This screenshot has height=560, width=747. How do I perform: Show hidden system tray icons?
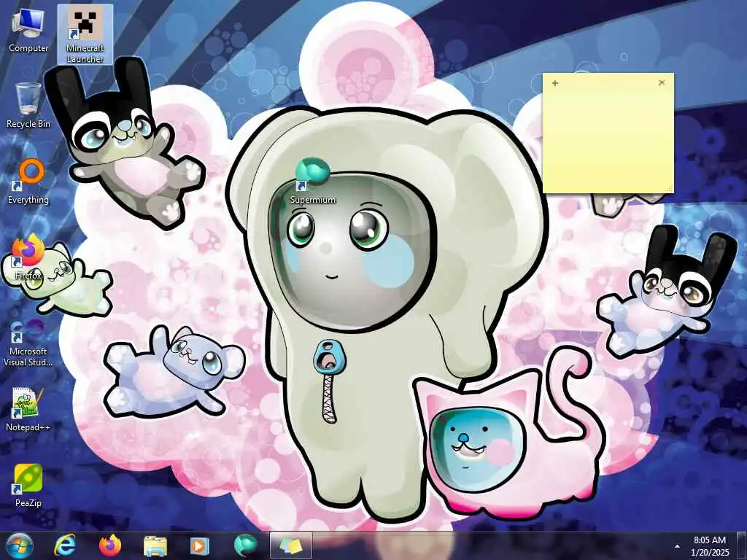coord(677,546)
